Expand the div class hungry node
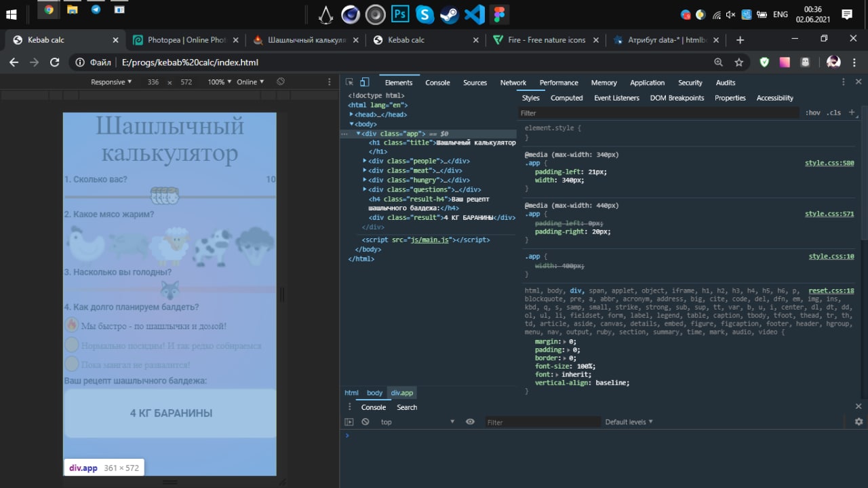The width and height of the screenshot is (868, 488). (x=365, y=180)
